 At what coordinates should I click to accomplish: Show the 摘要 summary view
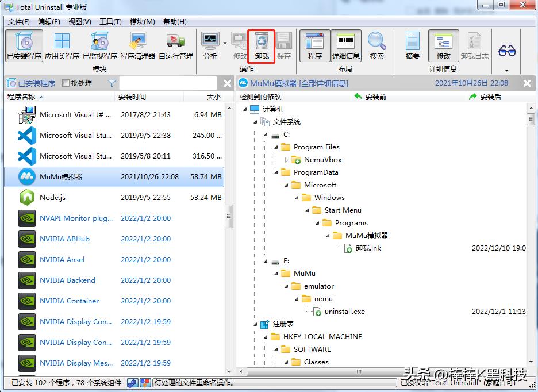[413, 45]
